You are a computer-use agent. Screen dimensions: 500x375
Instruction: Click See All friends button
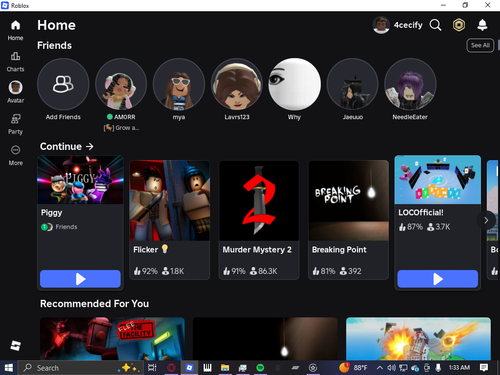[480, 45]
